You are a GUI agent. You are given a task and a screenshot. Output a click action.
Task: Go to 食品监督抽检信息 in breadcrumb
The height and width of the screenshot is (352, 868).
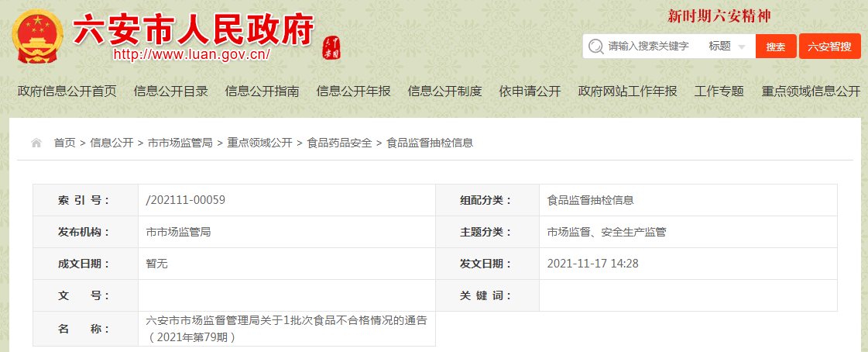coord(430,143)
